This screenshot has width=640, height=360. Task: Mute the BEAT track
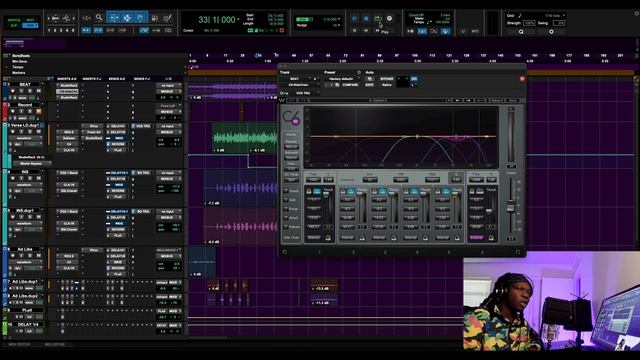38,91
